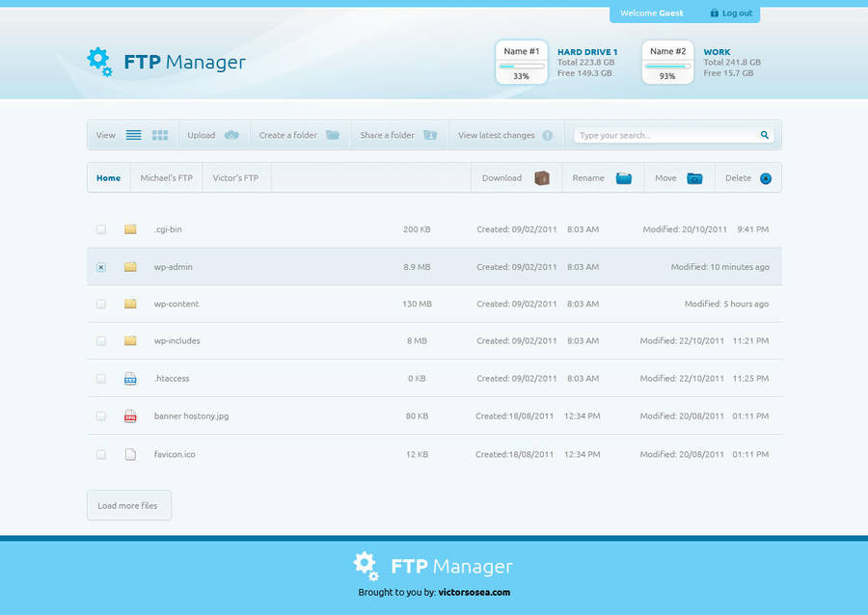The width and height of the screenshot is (868, 615).
Task: Click the banner hostony.jpg image icon
Action: (x=130, y=415)
